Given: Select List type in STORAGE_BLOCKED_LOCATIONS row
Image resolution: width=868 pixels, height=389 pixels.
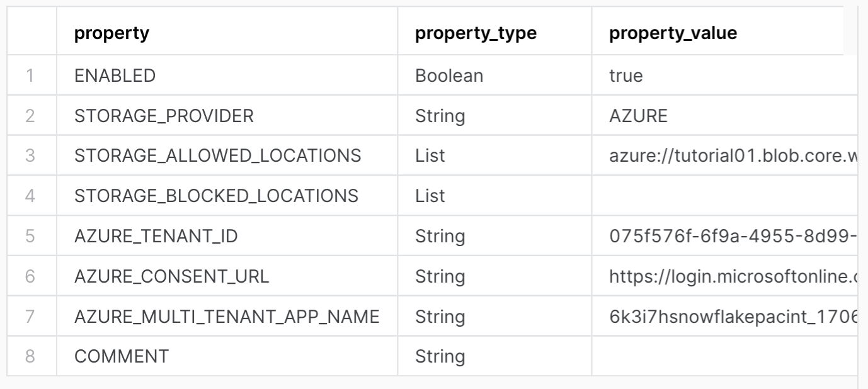Looking at the screenshot, I should (x=430, y=196).
